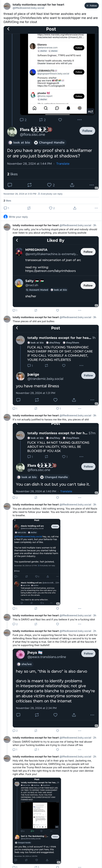Reply to the comment with the 'Liked By' screenshot
Screen dimensions: 102x868
pyautogui.click(x=14, y=310)
